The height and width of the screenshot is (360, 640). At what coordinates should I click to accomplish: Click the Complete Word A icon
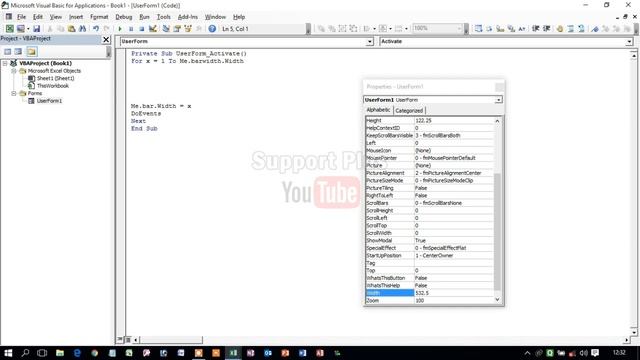pyautogui.click(x=522, y=29)
